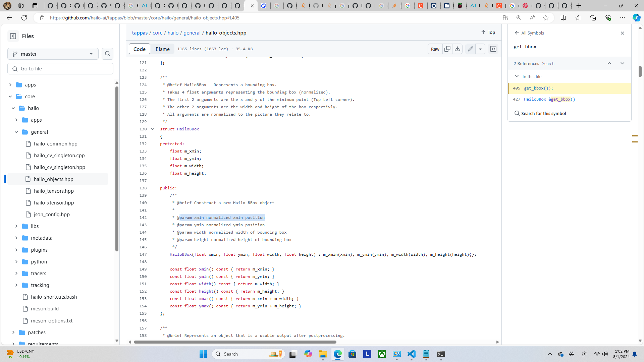Select the Code view tab
This screenshot has height=362, width=644.
tap(139, 49)
